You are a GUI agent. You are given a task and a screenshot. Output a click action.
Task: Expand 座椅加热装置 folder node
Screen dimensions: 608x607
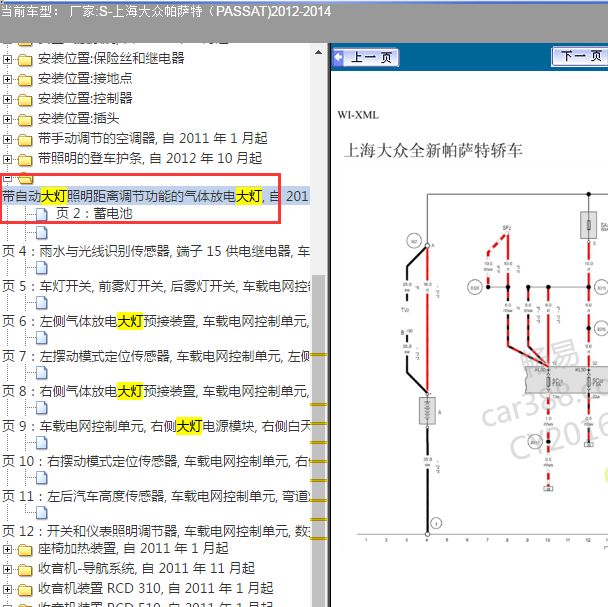(7, 549)
